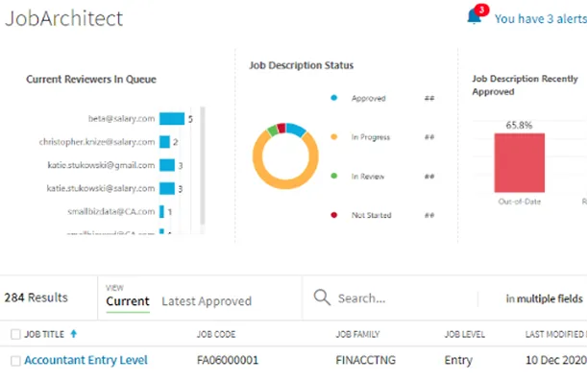Image resolution: width=588 pixels, height=381 pixels.
Task: Click the FA06000001 job code cell
Action: 228,360
